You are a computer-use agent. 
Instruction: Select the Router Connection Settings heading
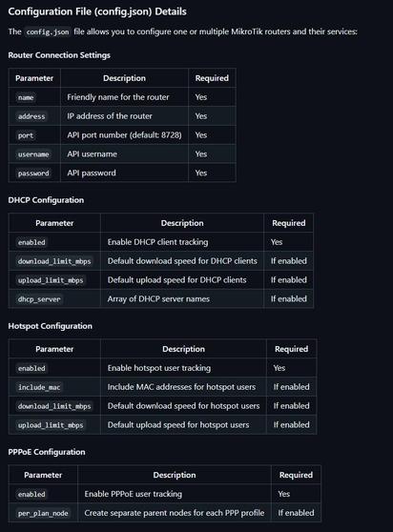pos(59,55)
